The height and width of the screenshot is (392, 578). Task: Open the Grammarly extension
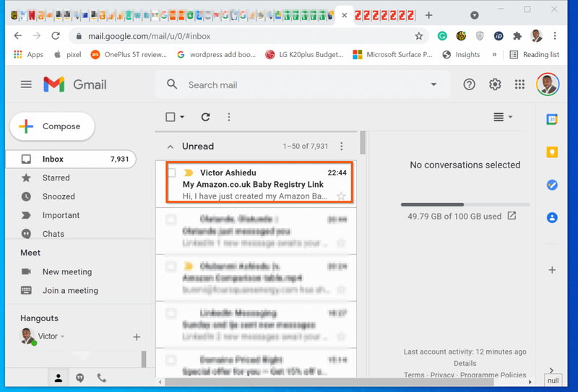click(x=442, y=36)
